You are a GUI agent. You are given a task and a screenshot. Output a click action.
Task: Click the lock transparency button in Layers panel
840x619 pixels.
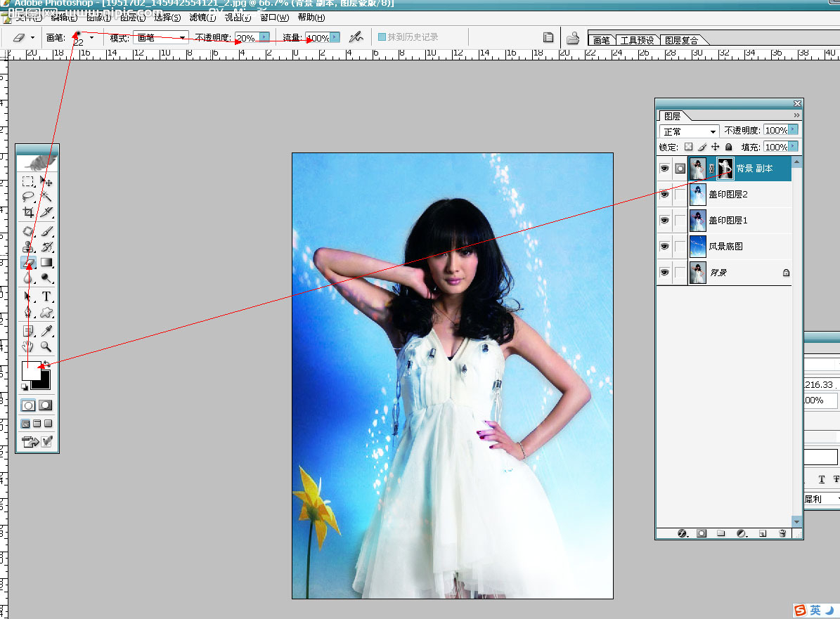tap(689, 147)
